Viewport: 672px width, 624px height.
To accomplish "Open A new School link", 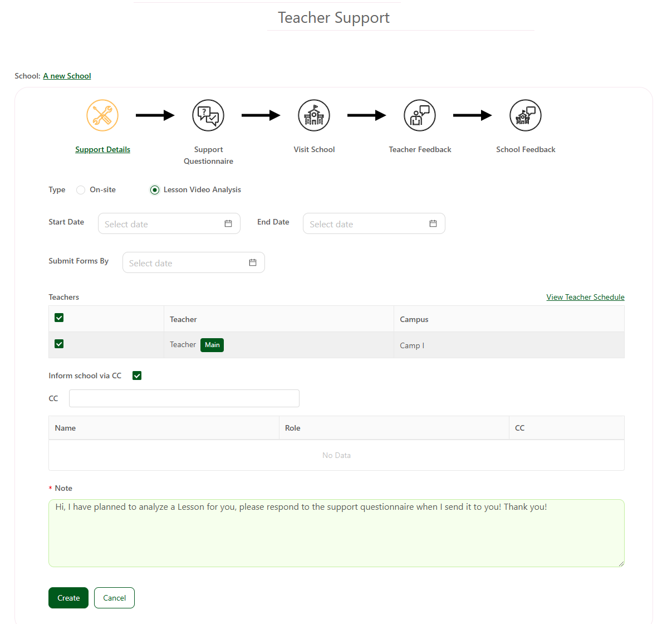I will (67, 76).
